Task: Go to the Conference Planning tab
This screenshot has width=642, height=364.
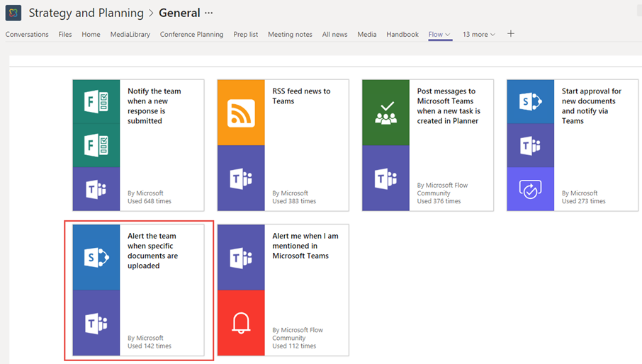Action: (191, 35)
